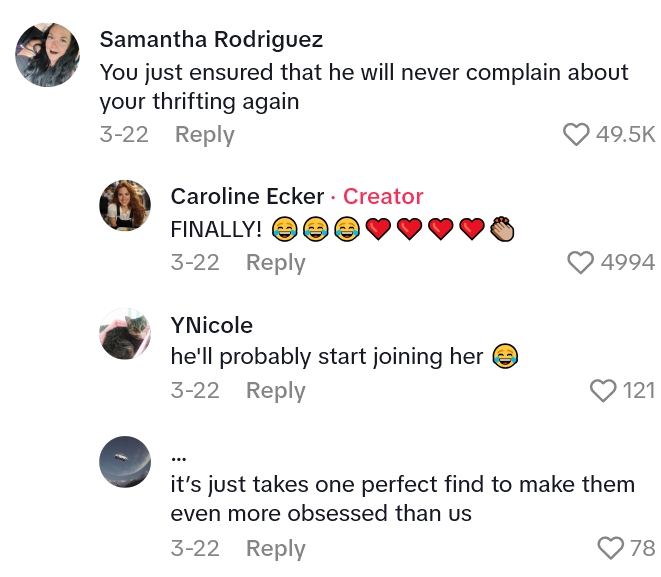Click the thrifting comment text
Screen dimensions: 661x577
364,87
